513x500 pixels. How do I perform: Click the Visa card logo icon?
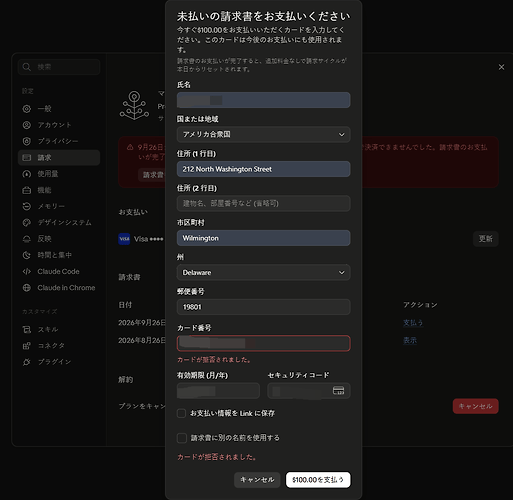(x=124, y=239)
